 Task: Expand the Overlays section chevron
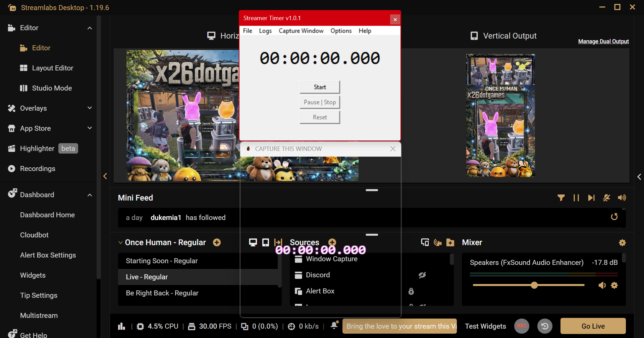click(x=90, y=108)
